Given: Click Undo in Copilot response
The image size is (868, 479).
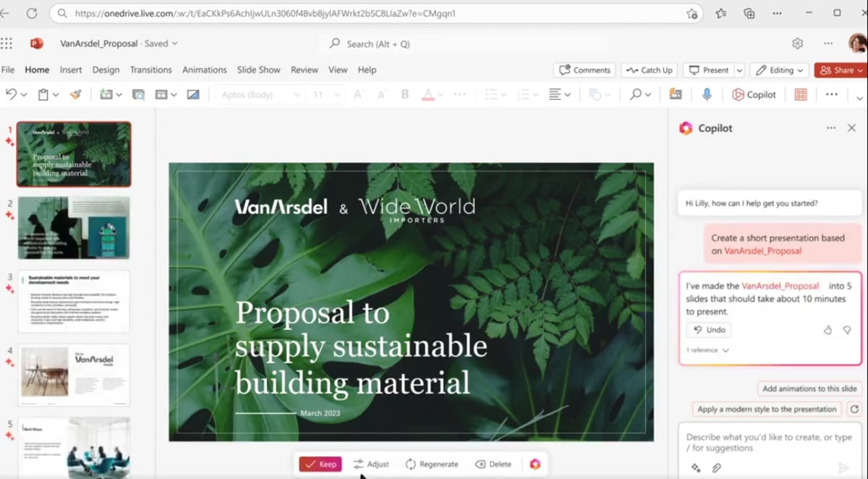Looking at the screenshot, I should (x=709, y=330).
